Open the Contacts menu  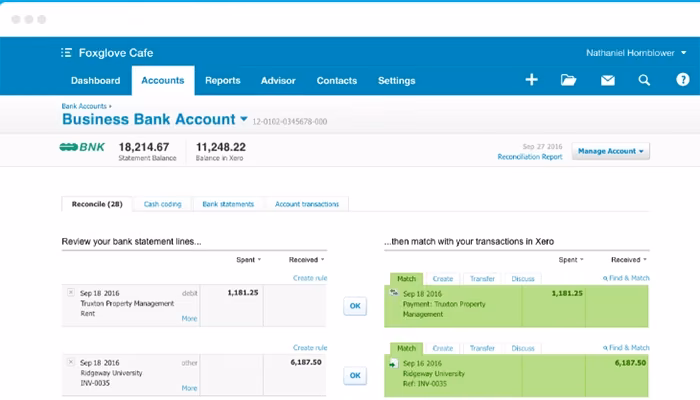click(x=337, y=81)
